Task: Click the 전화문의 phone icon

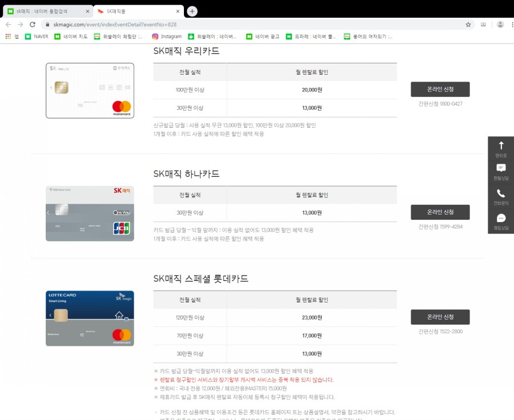Action: click(501, 193)
